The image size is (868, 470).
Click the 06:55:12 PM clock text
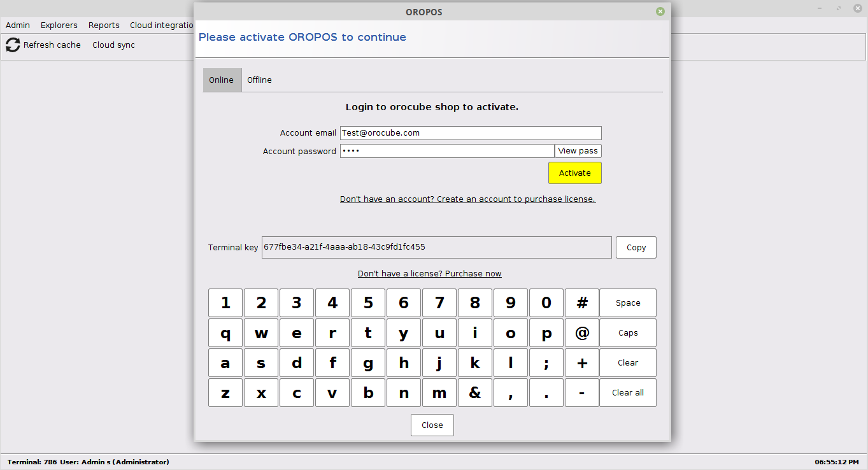pyautogui.click(x=837, y=462)
